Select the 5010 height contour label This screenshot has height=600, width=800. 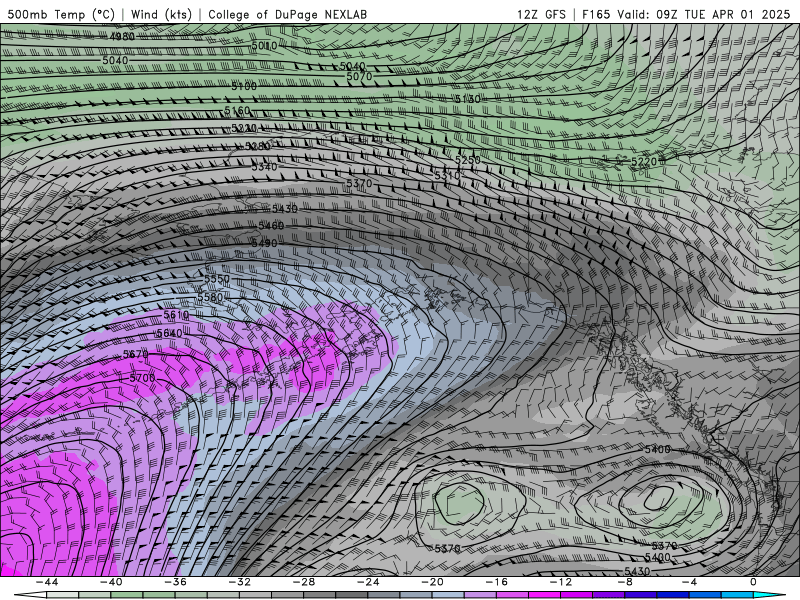point(264,46)
